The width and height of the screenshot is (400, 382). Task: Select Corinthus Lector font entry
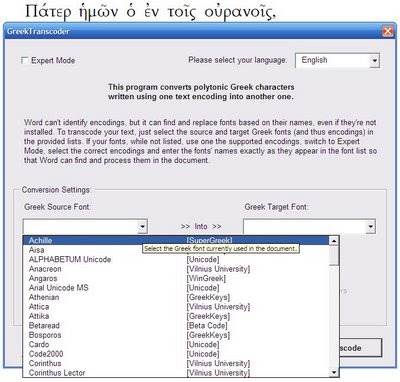(x=176, y=373)
